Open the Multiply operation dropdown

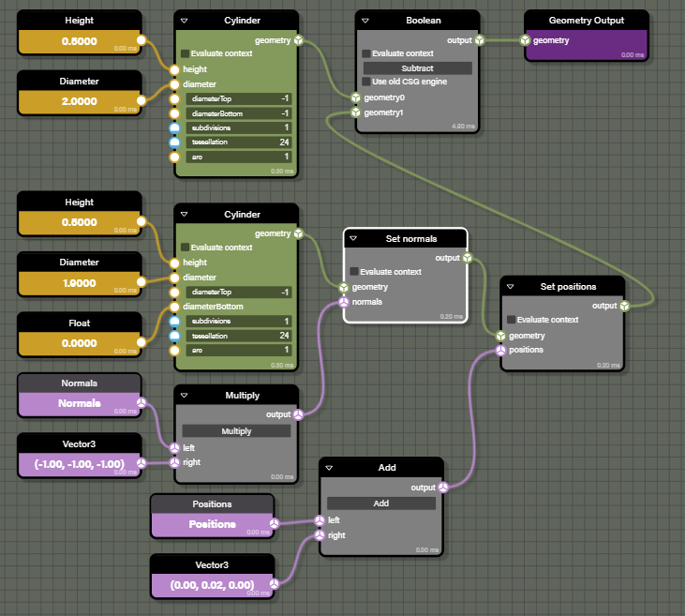tap(236, 431)
